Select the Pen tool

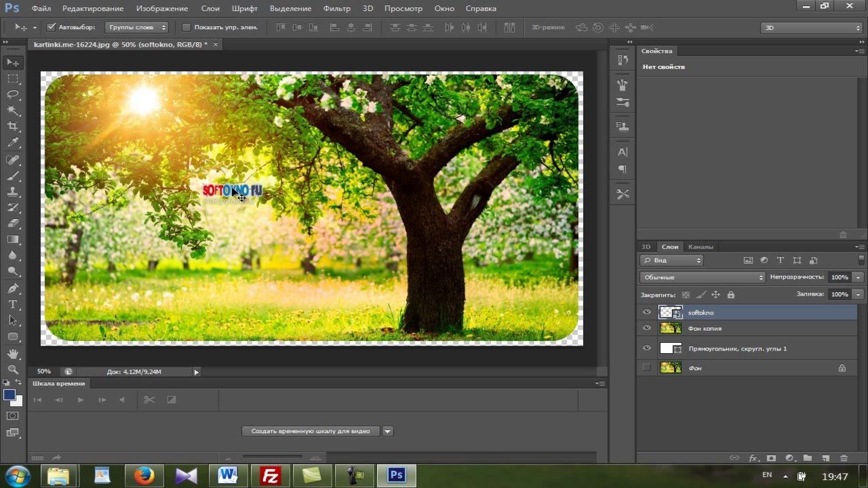point(13,289)
